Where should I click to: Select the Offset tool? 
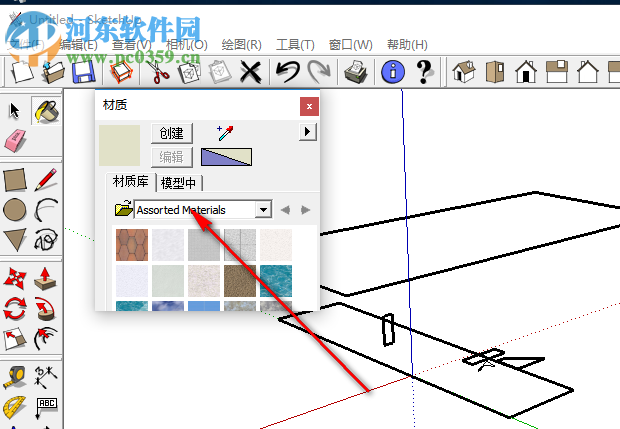pyautogui.click(x=46, y=339)
